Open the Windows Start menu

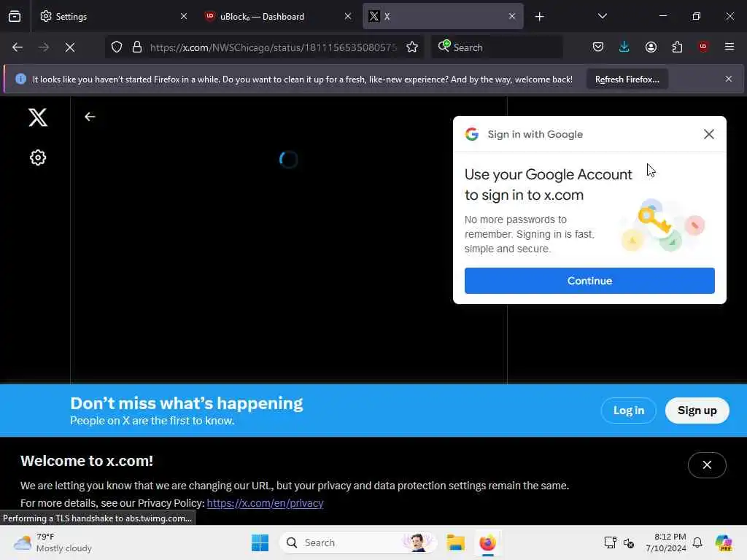(260, 542)
